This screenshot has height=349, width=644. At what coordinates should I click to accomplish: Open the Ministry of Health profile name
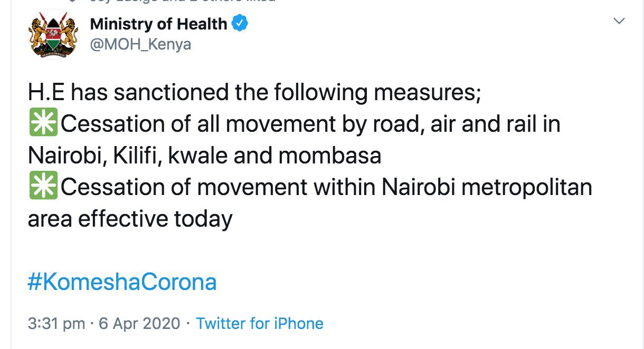coord(158,24)
